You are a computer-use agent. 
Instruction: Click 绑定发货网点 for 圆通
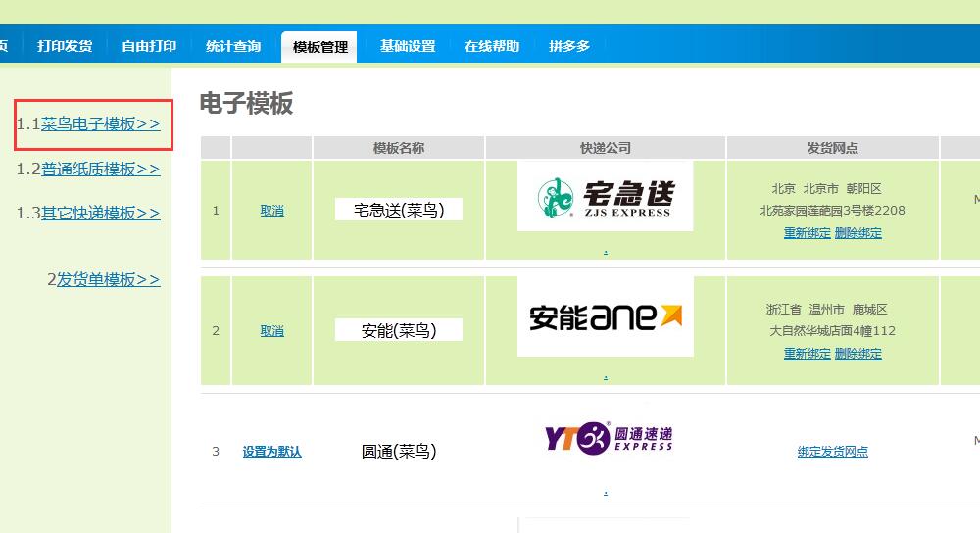coord(833,452)
